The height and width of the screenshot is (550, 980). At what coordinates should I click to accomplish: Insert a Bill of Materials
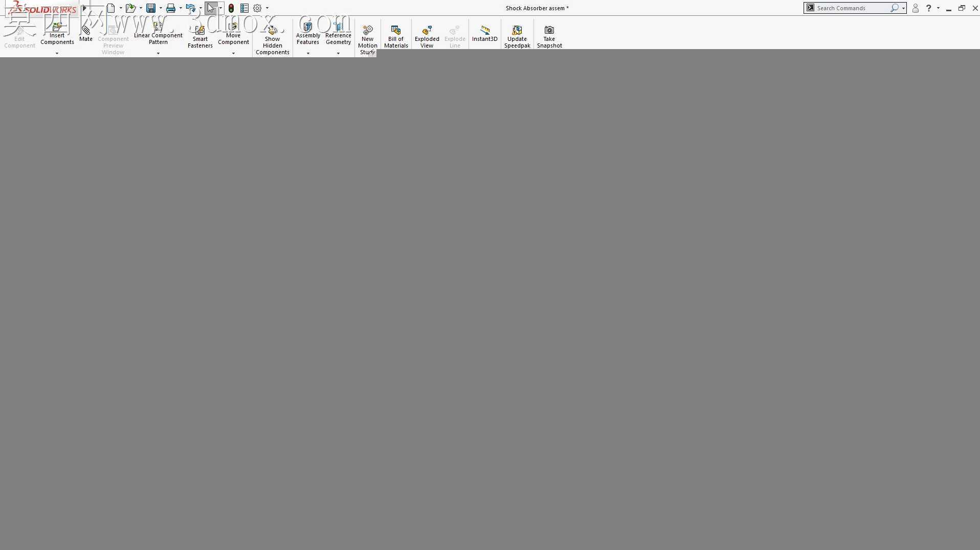(396, 37)
